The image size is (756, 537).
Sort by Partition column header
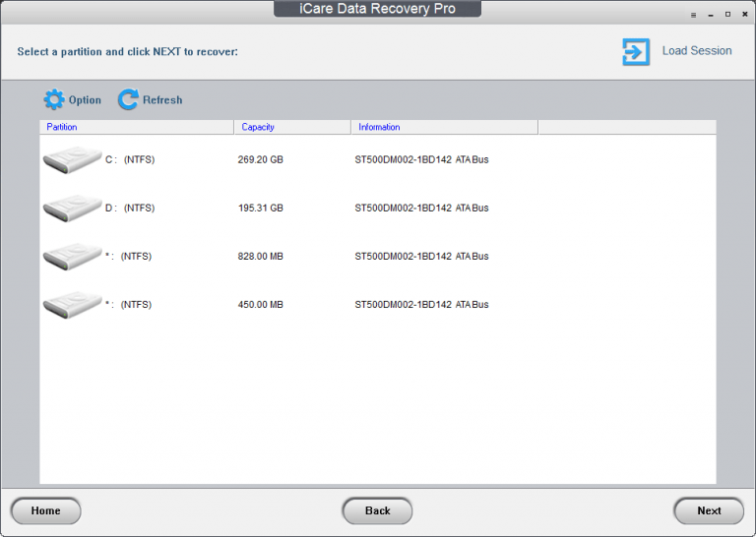[137, 127]
